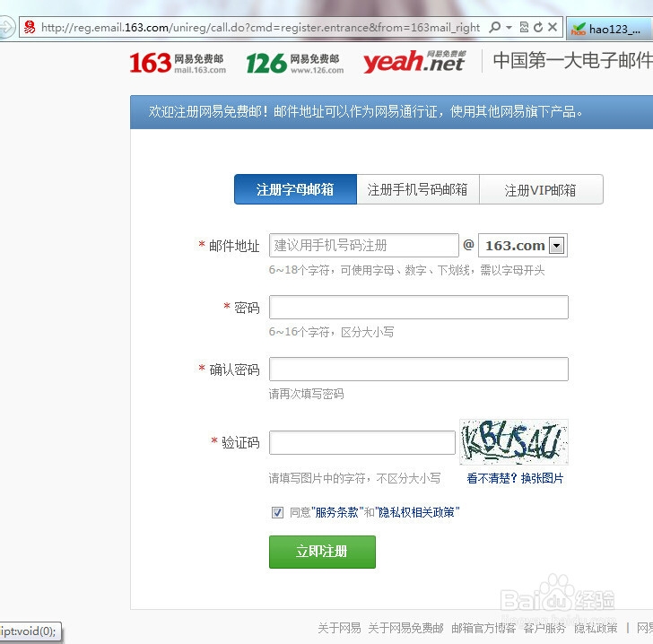Stop loading with the X icon
653x644 pixels.
(553, 28)
